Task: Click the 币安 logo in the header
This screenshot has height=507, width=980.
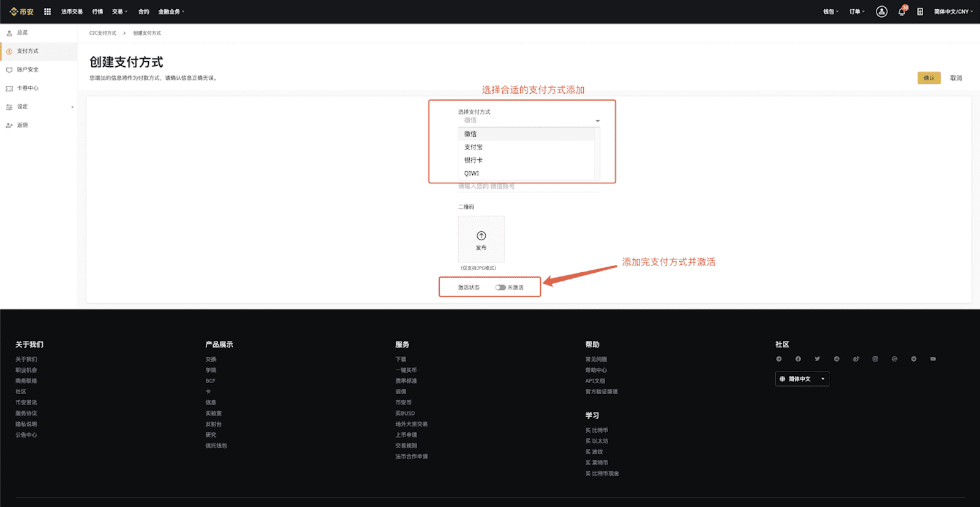Action: pyautogui.click(x=22, y=12)
